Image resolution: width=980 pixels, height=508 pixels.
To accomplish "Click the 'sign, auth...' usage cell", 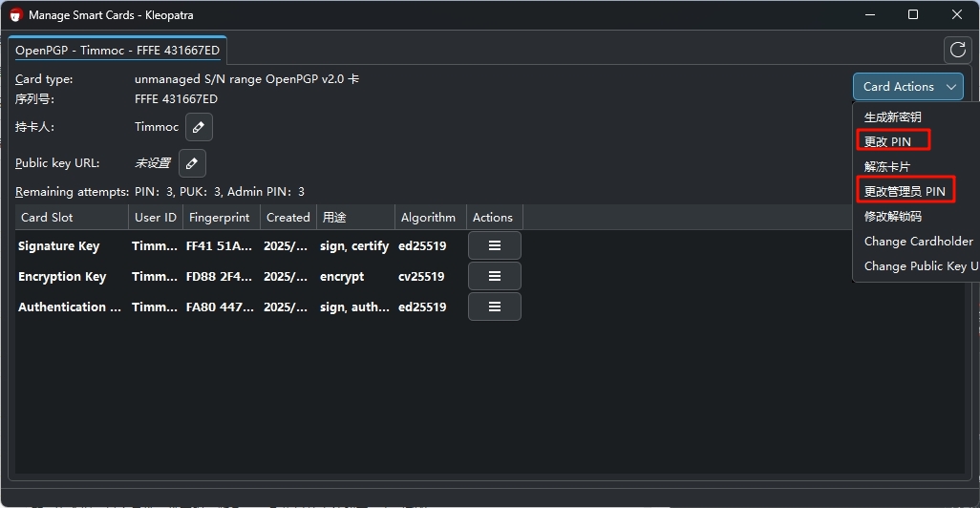I will point(354,307).
